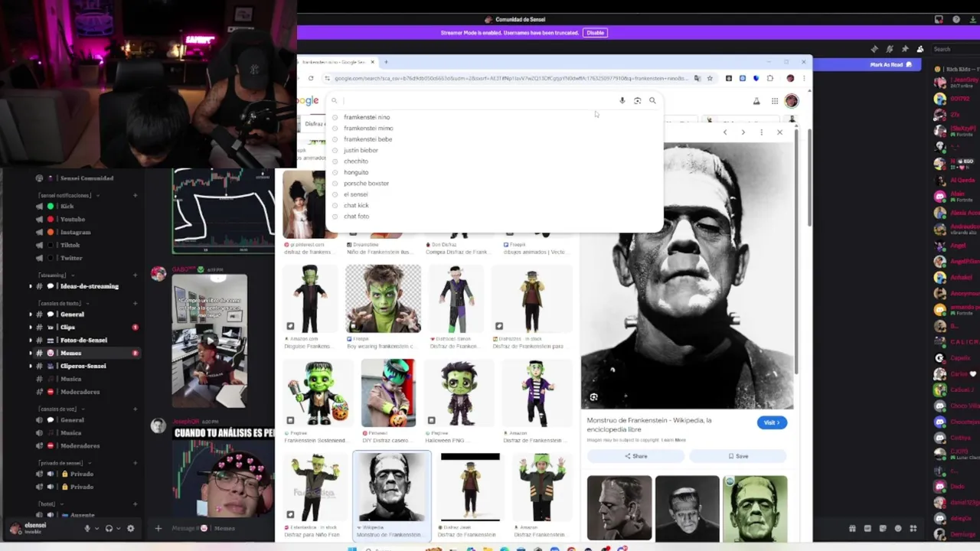Share the previewed image
The height and width of the screenshot is (551, 980).
tap(635, 456)
